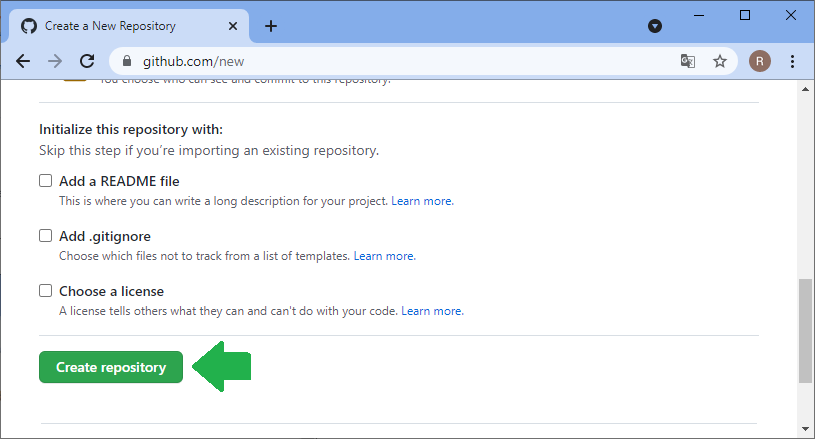Open a new tab with plus button
Screen dimensions: 815x439
(270, 26)
